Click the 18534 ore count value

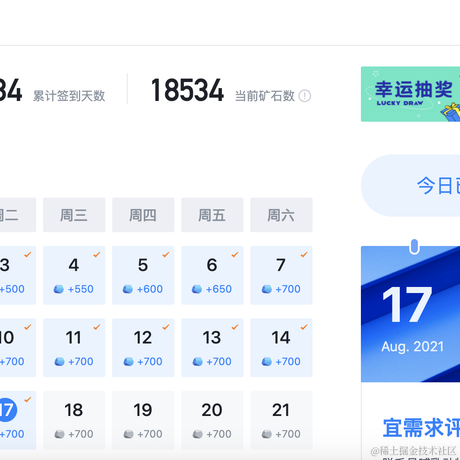pyautogui.click(x=187, y=90)
